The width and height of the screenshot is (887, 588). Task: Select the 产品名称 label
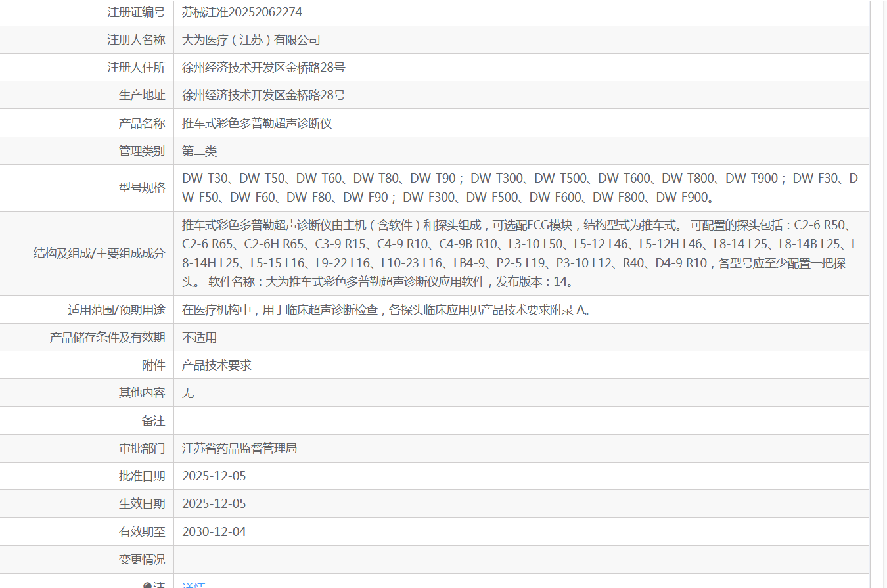click(x=142, y=124)
